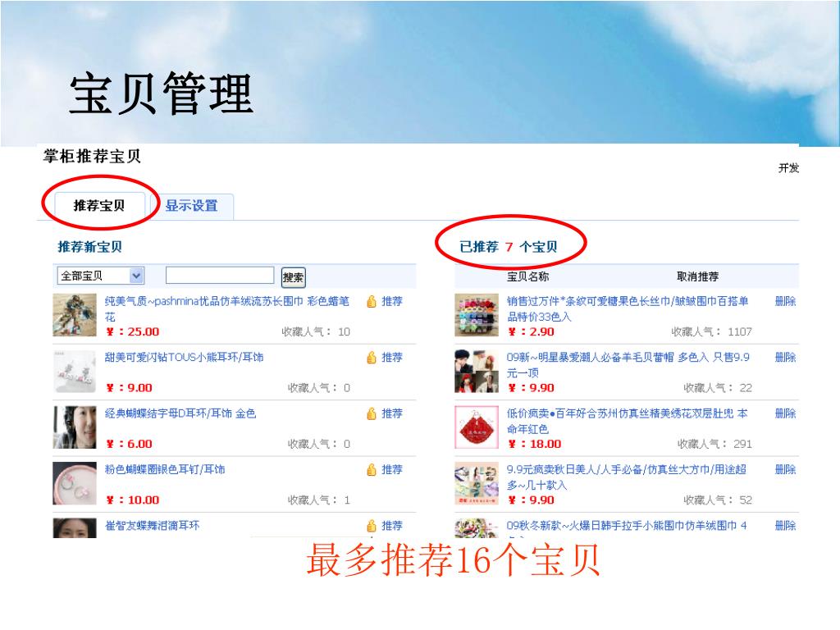Image resolution: width=840 pixels, height=630 pixels.
Task: Click thumbs-up icon for TOUS bear earrings
Action: (372, 358)
